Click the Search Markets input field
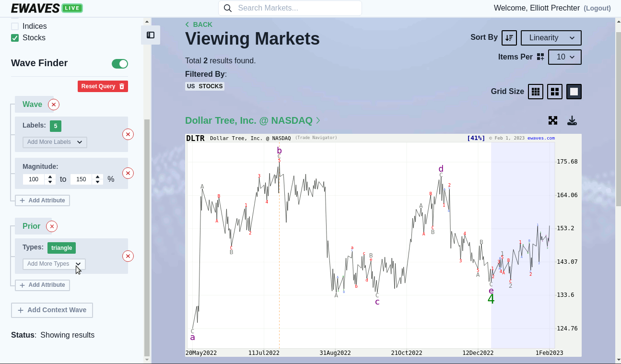 pos(290,8)
